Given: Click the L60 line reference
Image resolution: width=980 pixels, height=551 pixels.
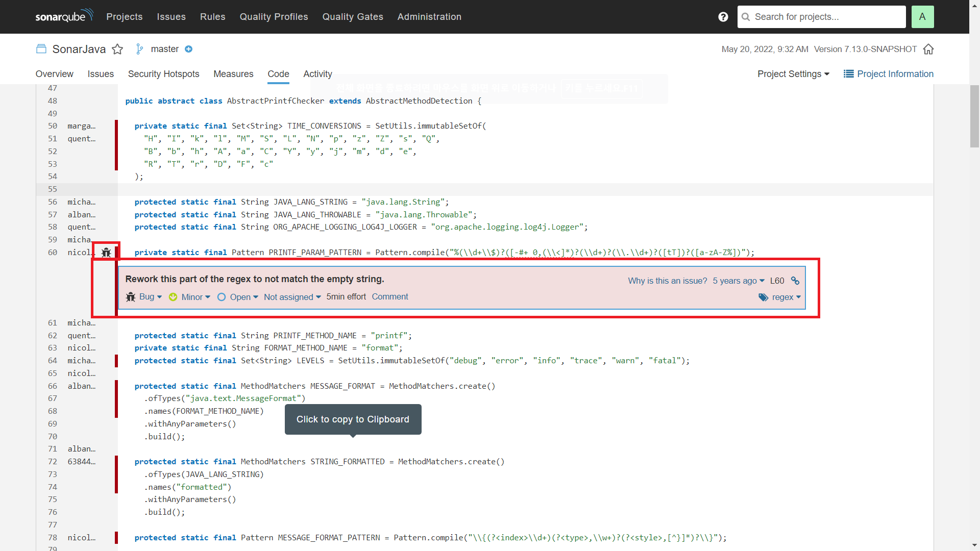Looking at the screenshot, I should (x=777, y=281).
